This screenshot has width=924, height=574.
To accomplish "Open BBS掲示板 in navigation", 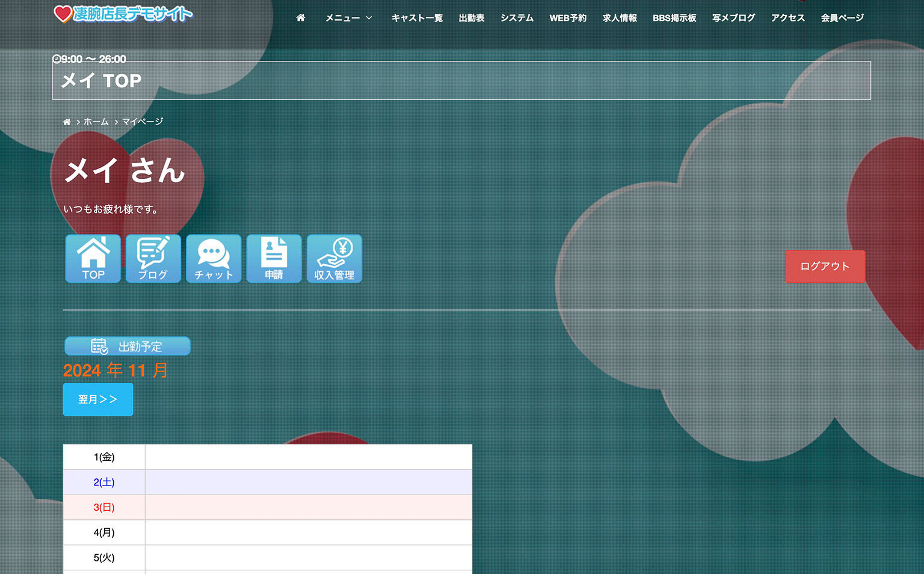I will pos(674,18).
